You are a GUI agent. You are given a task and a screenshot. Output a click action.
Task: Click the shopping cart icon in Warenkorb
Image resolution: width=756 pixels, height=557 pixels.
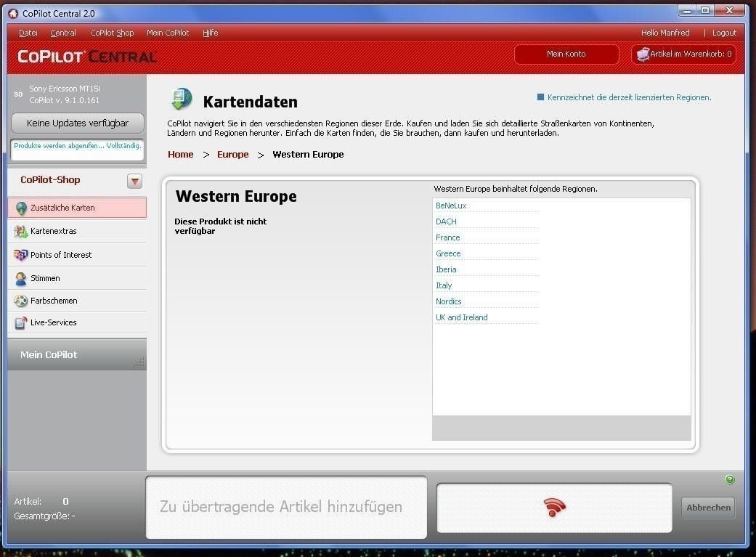click(643, 54)
